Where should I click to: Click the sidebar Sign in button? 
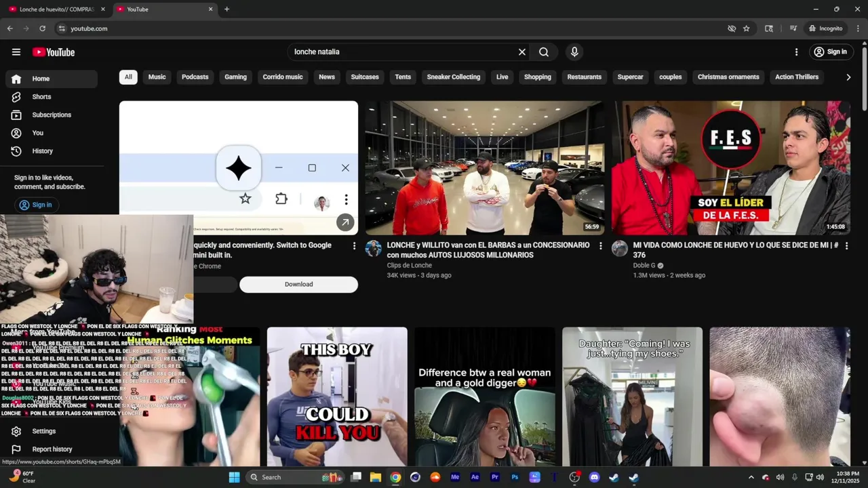(x=36, y=205)
